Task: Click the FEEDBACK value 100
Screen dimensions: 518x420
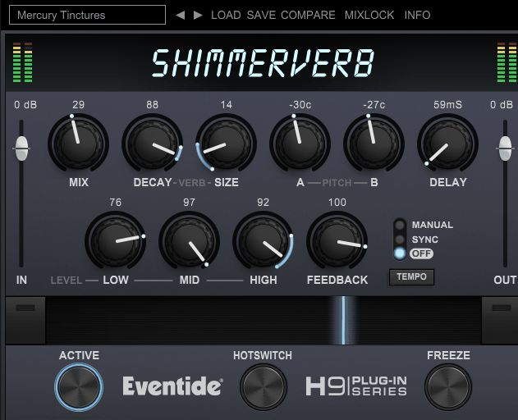Action: tap(337, 203)
